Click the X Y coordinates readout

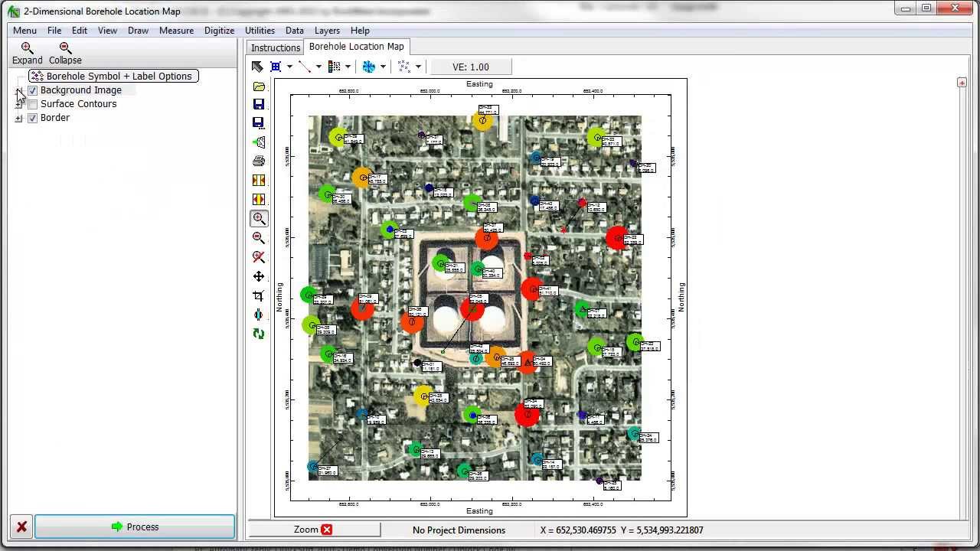(x=622, y=530)
